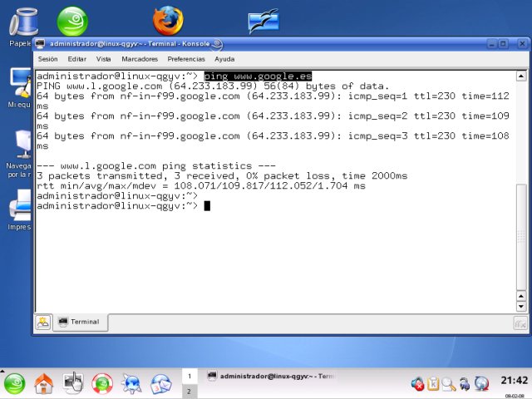This screenshot has width=532, height=399.
Task: Open the Vista menu
Action: click(103, 59)
